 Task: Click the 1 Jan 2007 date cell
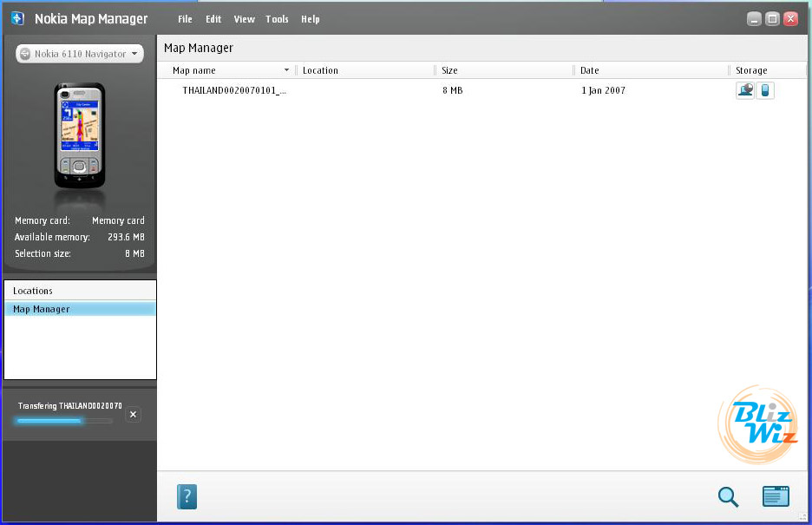coord(603,90)
